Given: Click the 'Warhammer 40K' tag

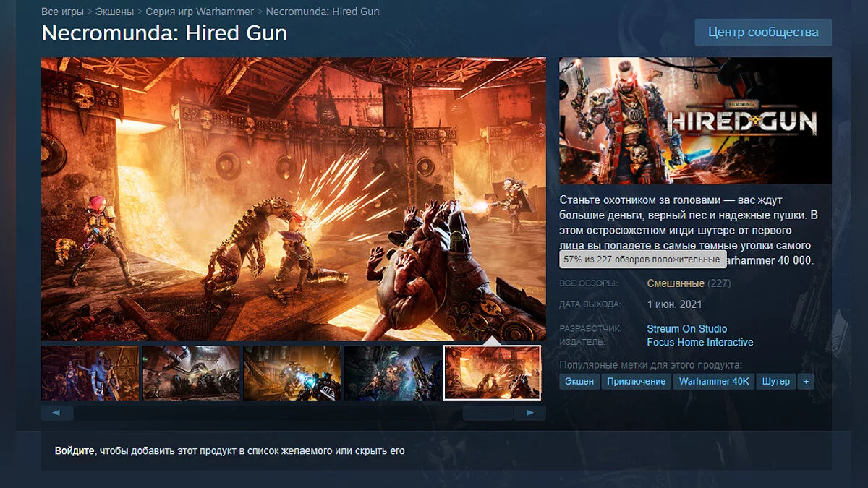Looking at the screenshot, I should pyautogui.click(x=714, y=381).
